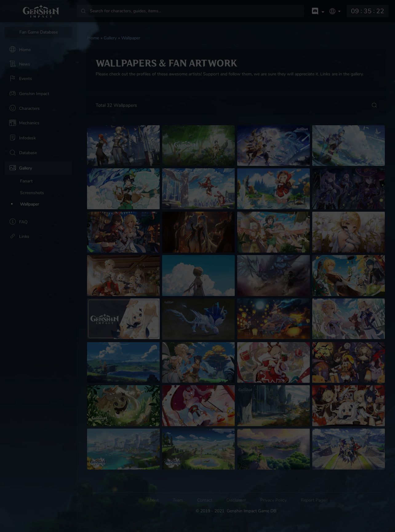Screen dimensions: 395x532
Task: Click the Genshin Impact gamepad icon
Action: tap(13, 93)
